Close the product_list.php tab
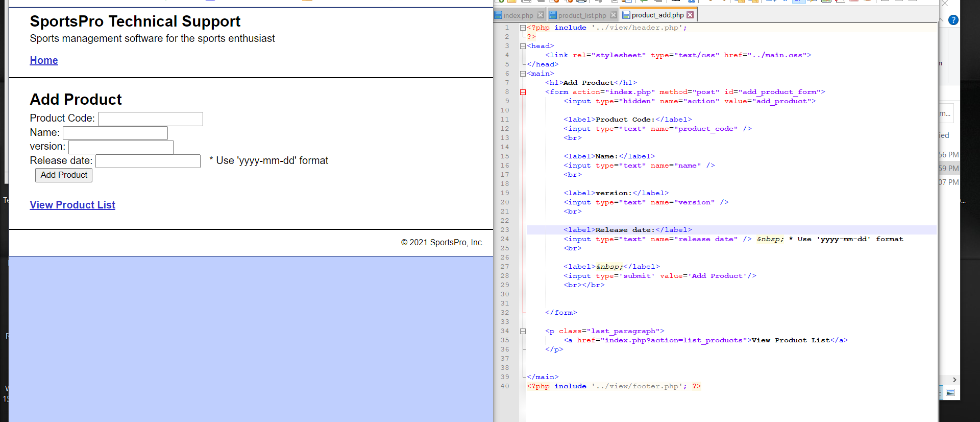Image resolution: width=980 pixels, height=422 pixels. click(x=614, y=15)
